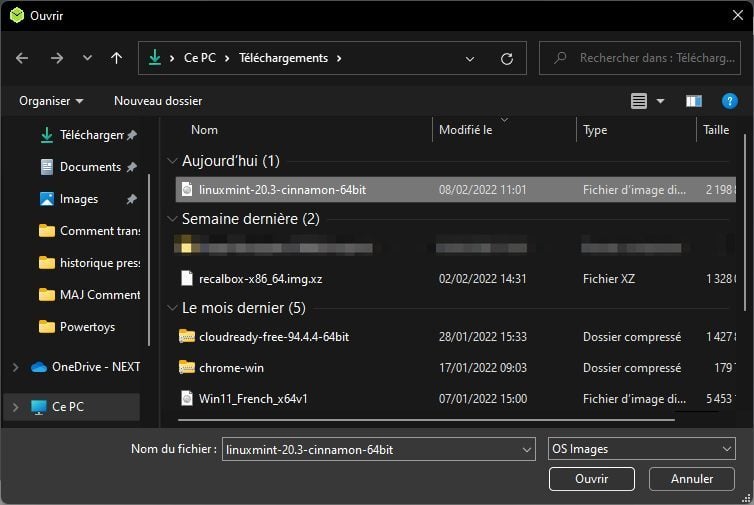This screenshot has height=505, width=754.
Task: Click the green download icon in address bar
Action: (x=155, y=58)
